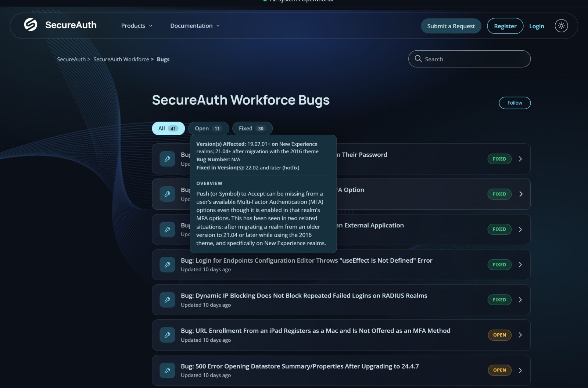The image size is (588, 388).
Task: Select the All 41 filter tab
Action: tap(168, 128)
